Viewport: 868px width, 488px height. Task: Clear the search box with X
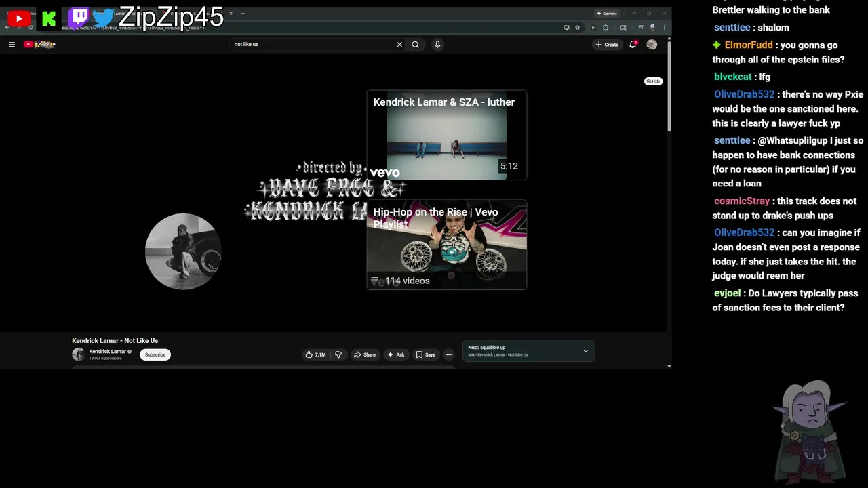click(x=399, y=44)
